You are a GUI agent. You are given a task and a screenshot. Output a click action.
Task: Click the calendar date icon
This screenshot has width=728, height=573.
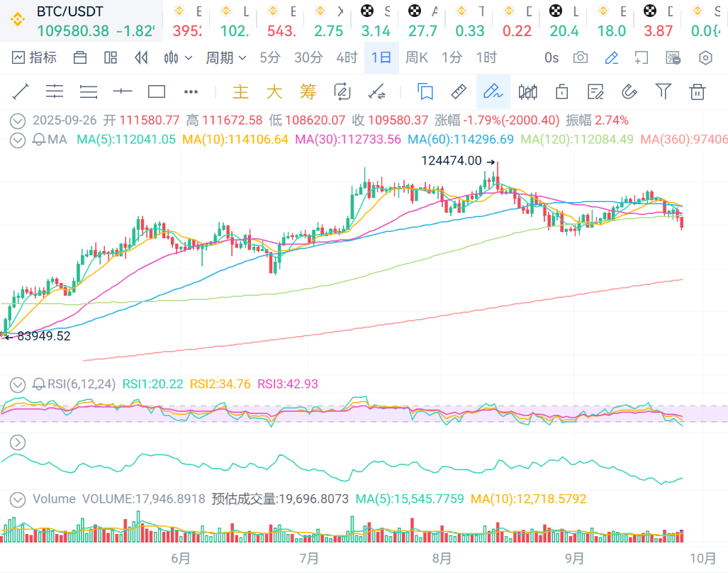point(80,57)
